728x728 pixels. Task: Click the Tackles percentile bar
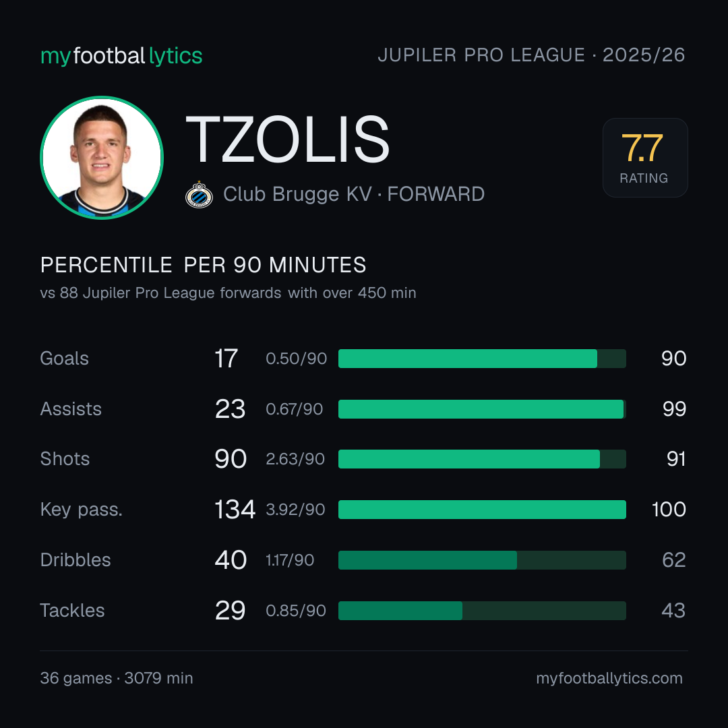coord(482,611)
